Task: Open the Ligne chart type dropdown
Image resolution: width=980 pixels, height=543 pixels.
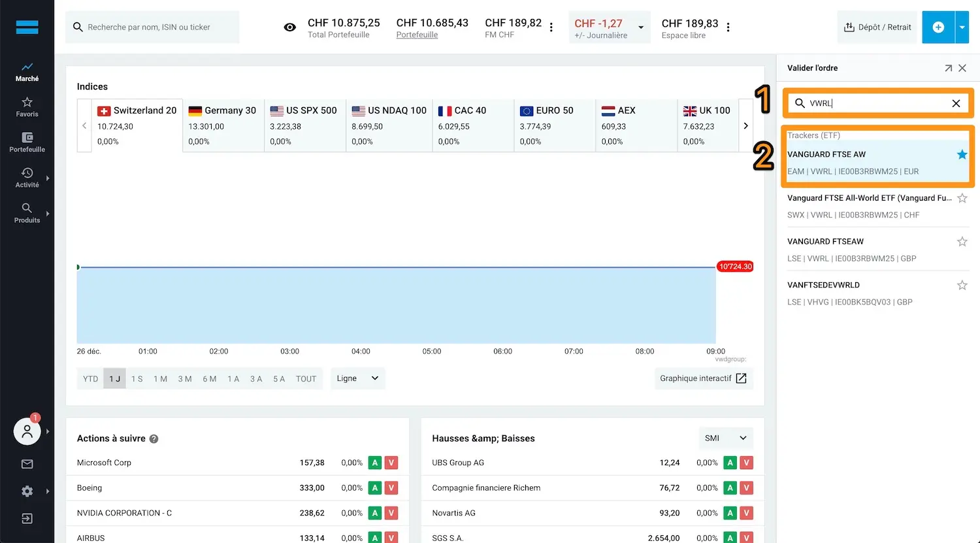Action: (x=357, y=378)
